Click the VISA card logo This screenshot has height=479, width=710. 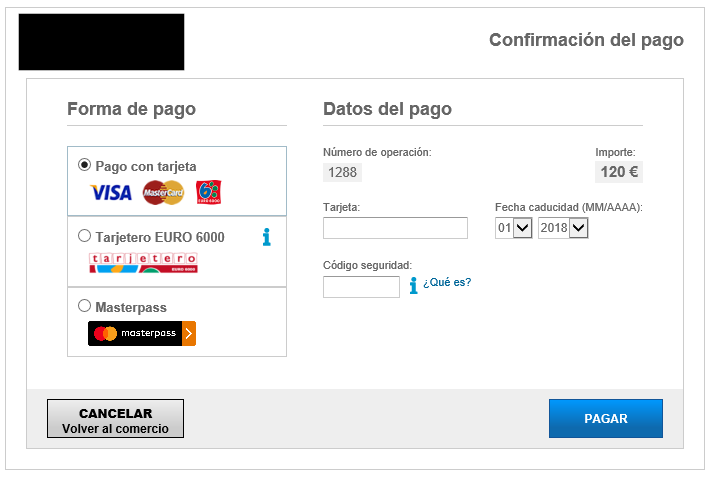coord(111,193)
